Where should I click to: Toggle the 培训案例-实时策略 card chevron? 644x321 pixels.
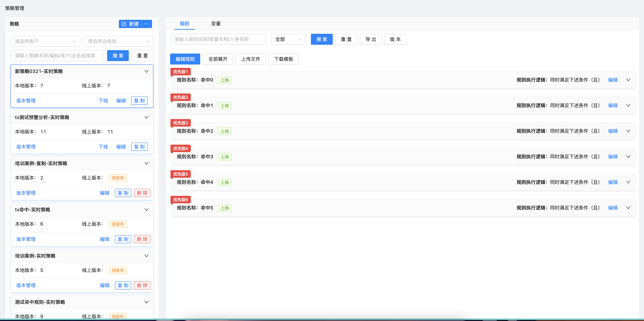coord(147,256)
